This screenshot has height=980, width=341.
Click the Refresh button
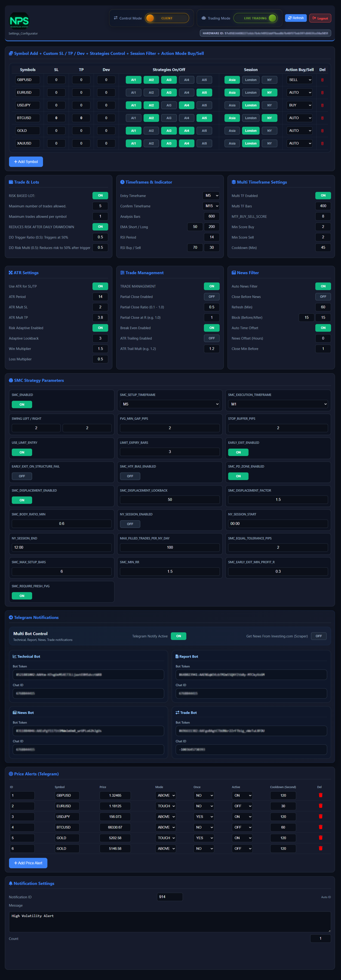pyautogui.click(x=296, y=18)
